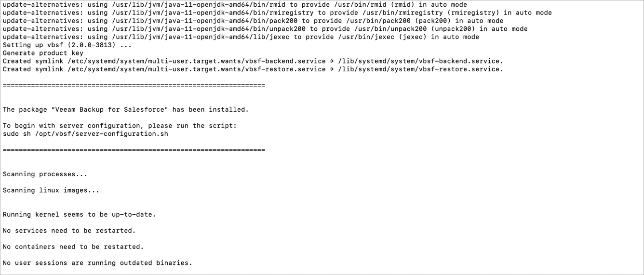
Task: Click the 'Scanning linux images...' line
Action: tap(51, 190)
